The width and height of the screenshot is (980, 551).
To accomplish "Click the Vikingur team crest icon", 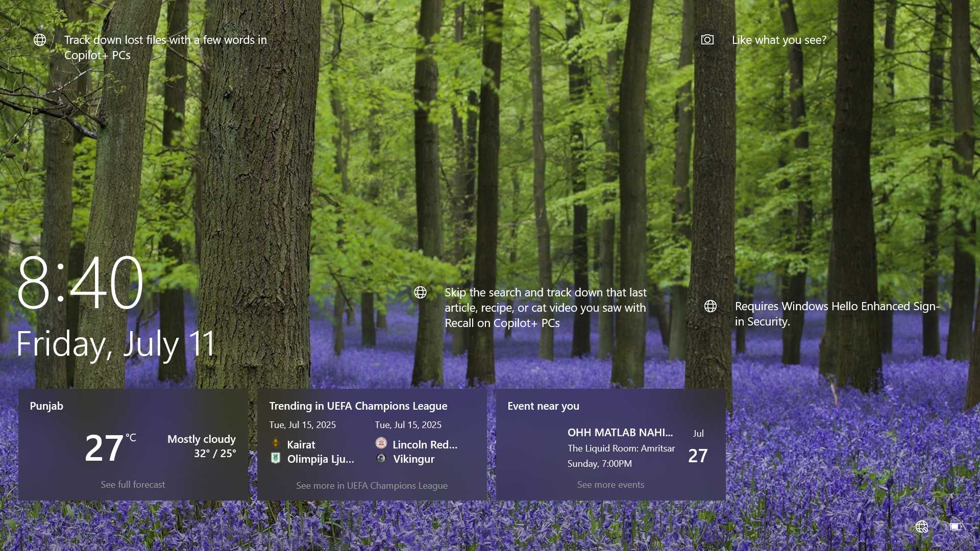I will pos(381,458).
